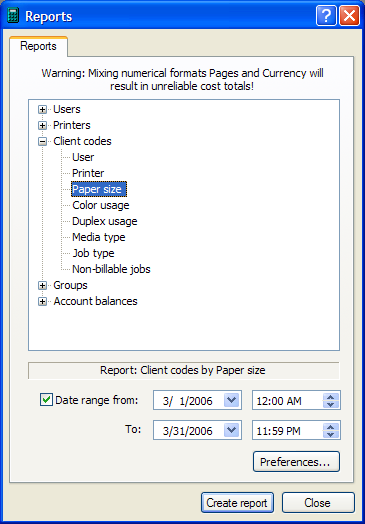Viewport: 365px width, 524px height.
Task: Increase the 11:59 PM time with up arrow
Action: [x=331, y=427]
